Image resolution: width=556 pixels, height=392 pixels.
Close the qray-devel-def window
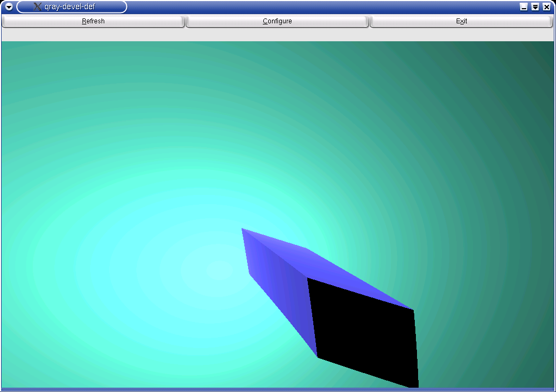(546, 7)
